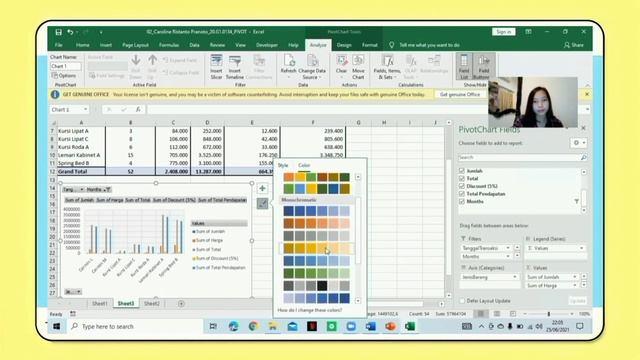Click the search magnifier in field pane
Screen dimensions: 640x360
click(x=583, y=157)
